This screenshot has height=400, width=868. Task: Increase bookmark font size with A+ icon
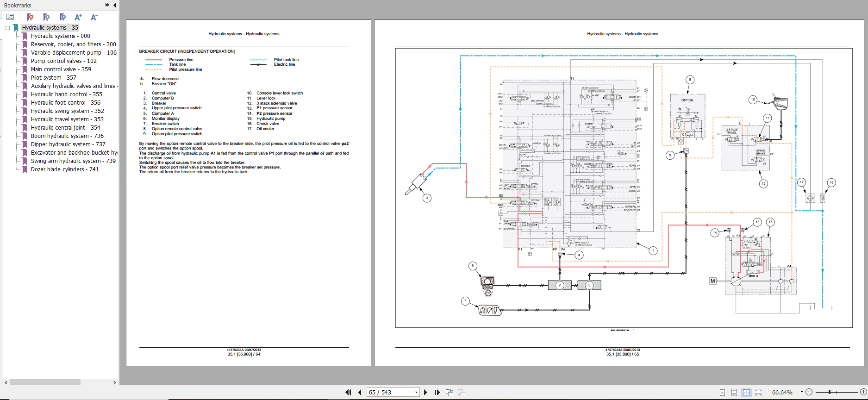(78, 17)
